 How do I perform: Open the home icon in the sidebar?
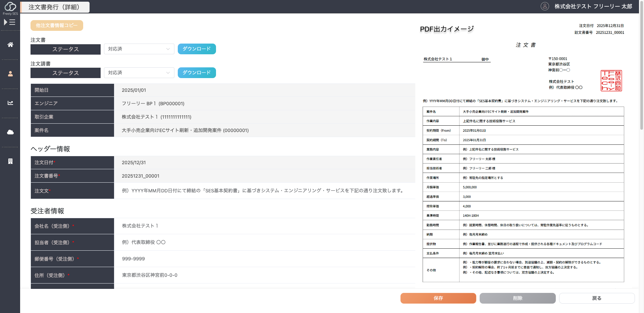(10, 45)
